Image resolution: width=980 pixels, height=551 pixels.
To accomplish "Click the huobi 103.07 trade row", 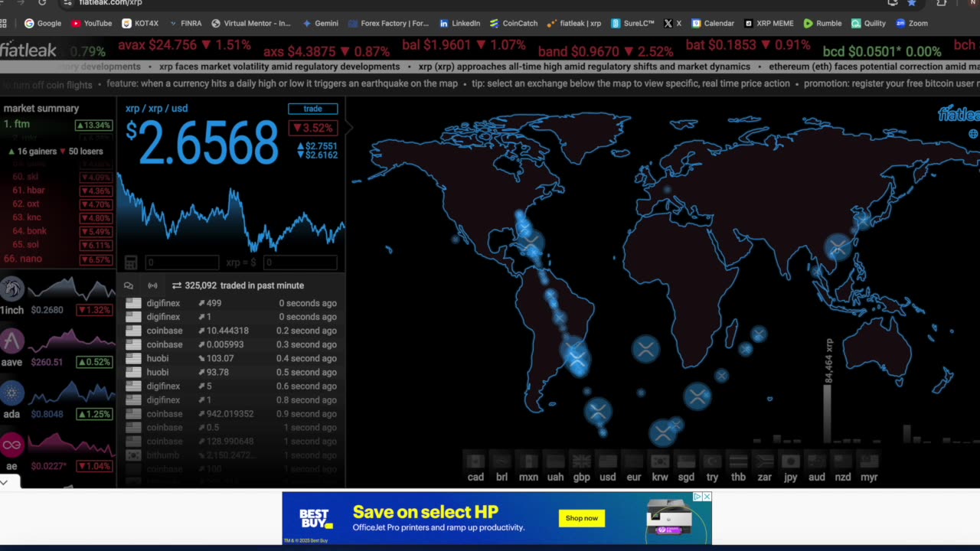I will point(230,358).
